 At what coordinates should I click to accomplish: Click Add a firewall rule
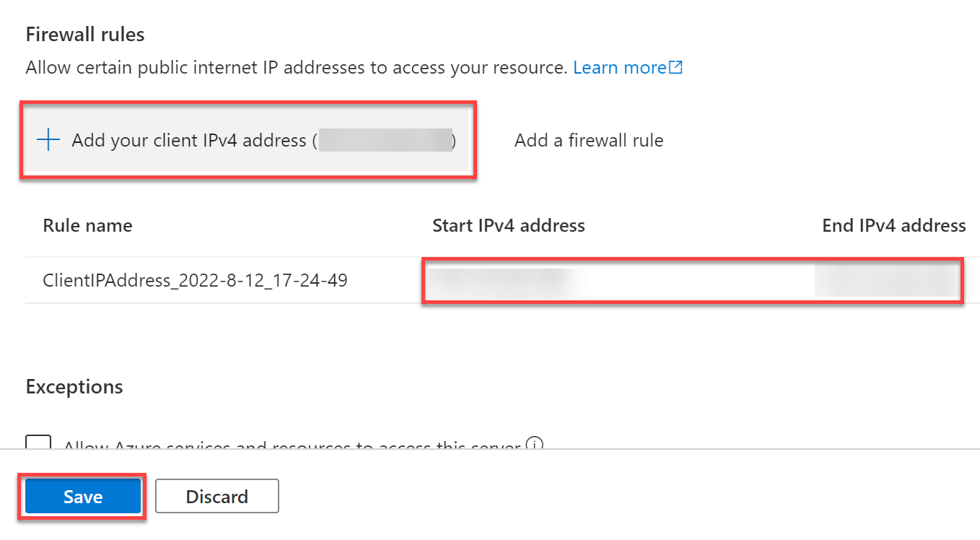589,140
